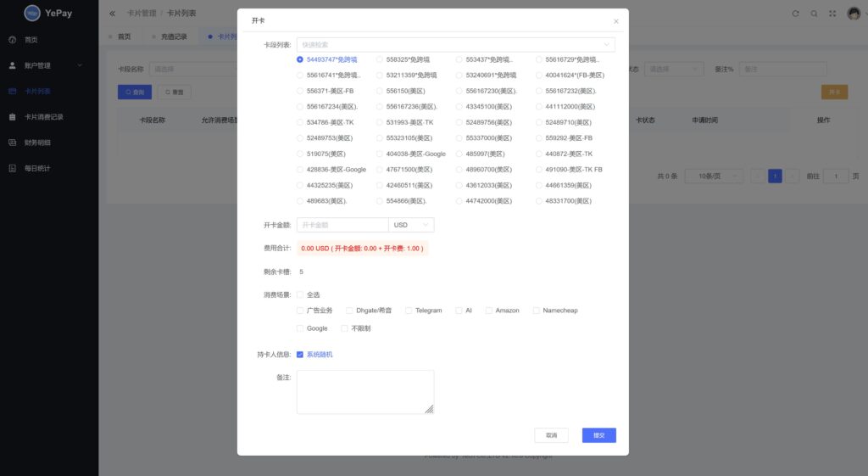This screenshot has height=476, width=868.
Task: Close the 开卡 dialog with the X icon
Action: (x=615, y=21)
